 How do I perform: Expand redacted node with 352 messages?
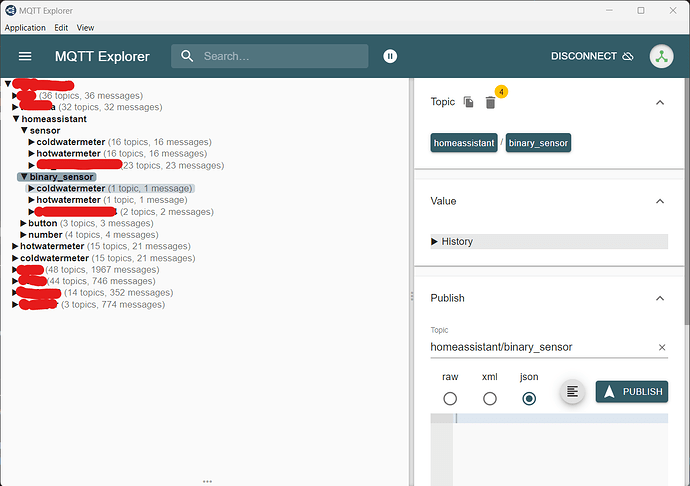[x=15, y=293]
